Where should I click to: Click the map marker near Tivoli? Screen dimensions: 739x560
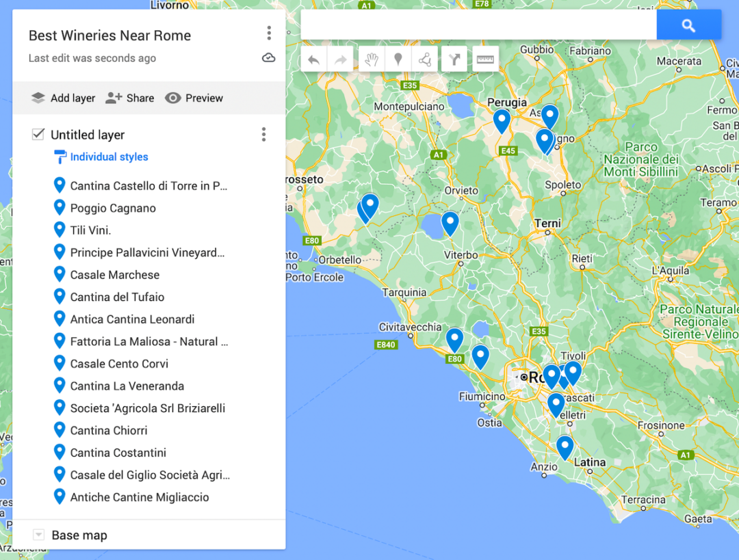point(573,373)
